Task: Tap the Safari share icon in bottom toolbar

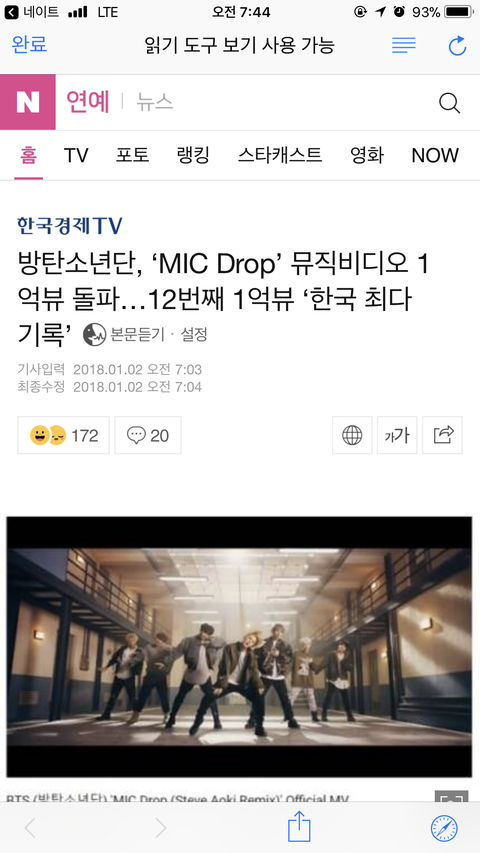Action: pyautogui.click(x=299, y=827)
